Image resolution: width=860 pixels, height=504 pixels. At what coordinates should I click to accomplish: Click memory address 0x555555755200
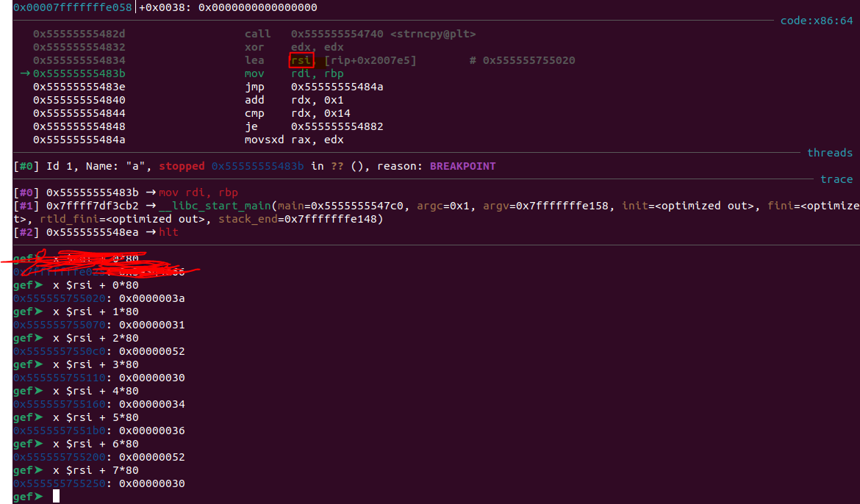60,457
